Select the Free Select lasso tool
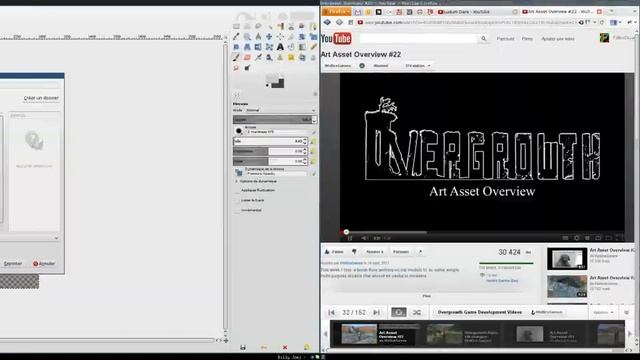This screenshot has height=360, width=640. point(258,26)
